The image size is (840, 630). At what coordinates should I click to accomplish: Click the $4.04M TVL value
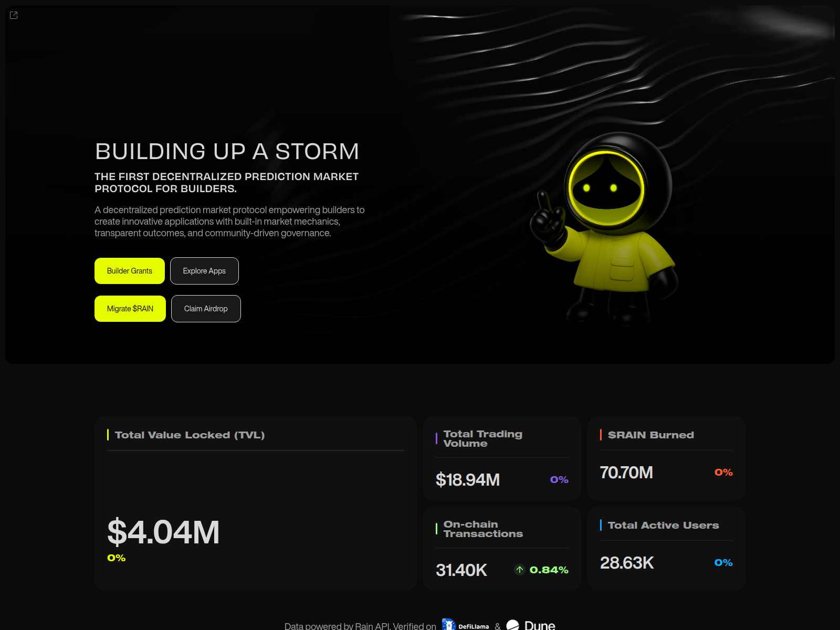pyautogui.click(x=163, y=532)
